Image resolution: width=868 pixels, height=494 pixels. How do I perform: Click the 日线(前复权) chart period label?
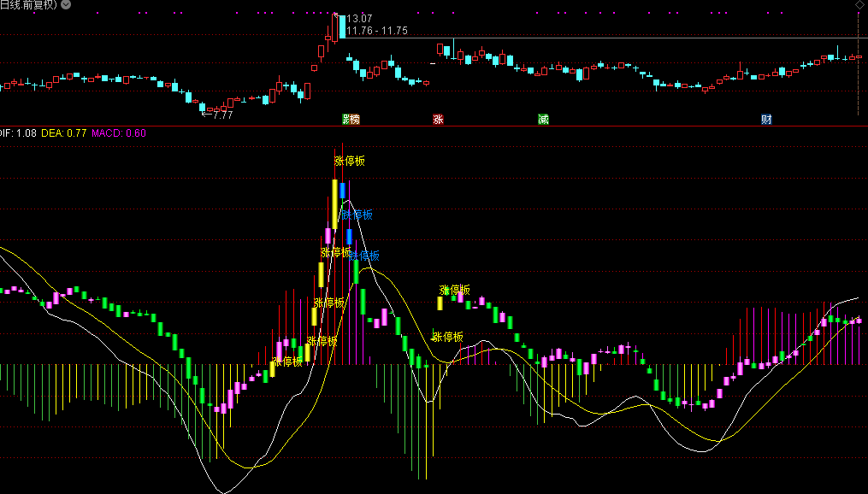(x=29, y=5)
